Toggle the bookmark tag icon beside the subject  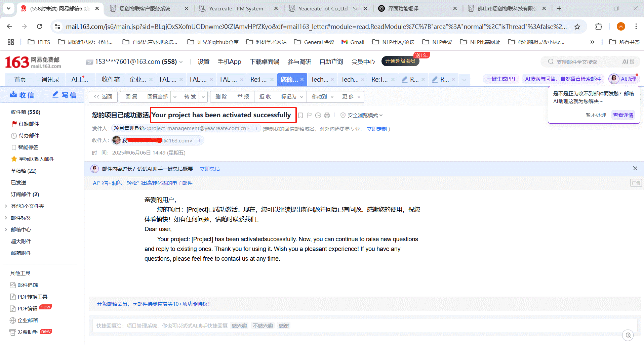(300, 116)
